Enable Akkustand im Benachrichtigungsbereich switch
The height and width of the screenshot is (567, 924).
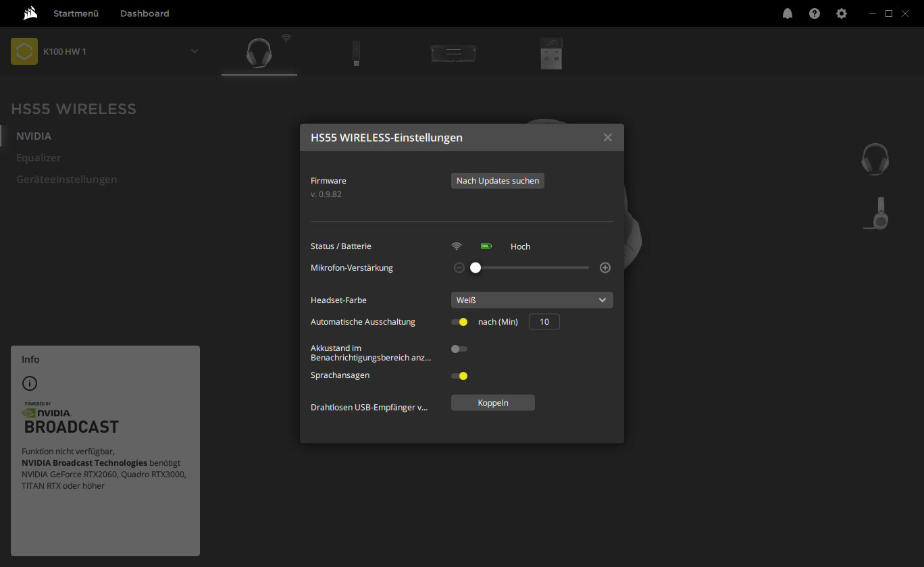(459, 349)
